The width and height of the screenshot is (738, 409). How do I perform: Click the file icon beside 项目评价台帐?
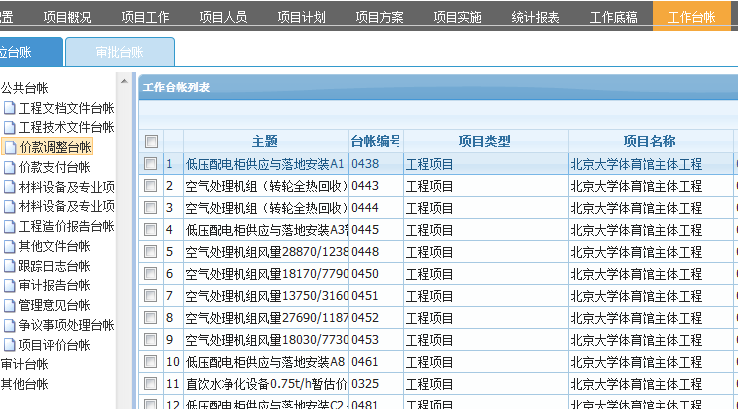pos(10,345)
